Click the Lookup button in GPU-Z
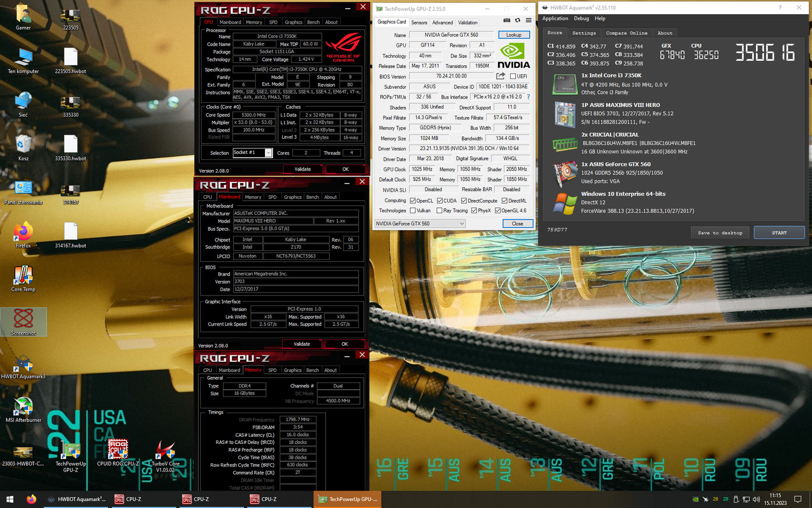 coord(514,35)
